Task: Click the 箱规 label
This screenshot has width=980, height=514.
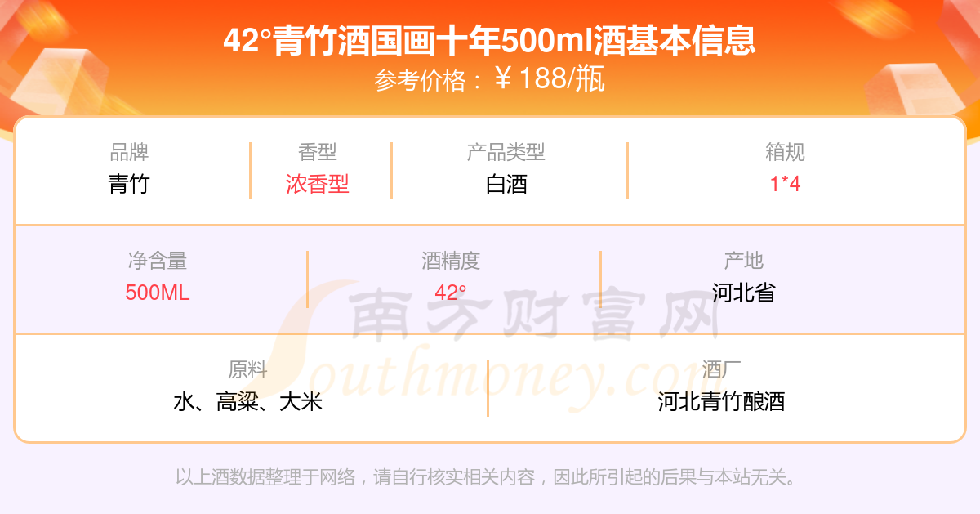Action: pyautogui.click(x=785, y=152)
